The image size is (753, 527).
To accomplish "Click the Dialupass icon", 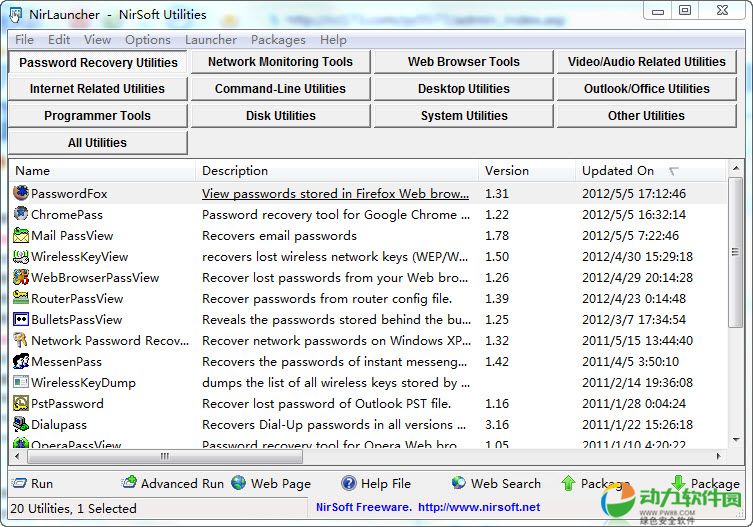I will click(x=21, y=425).
